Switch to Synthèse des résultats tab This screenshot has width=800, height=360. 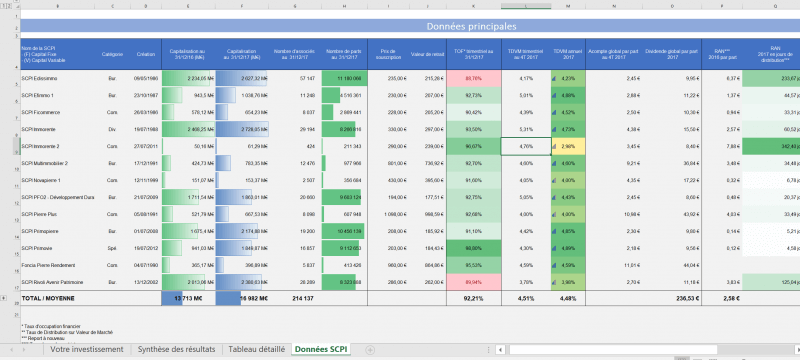click(x=177, y=349)
